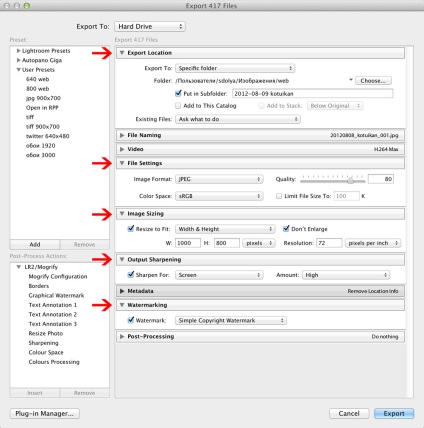The width and height of the screenshot is (424, 428).
Task: Click the Choose... folder button
Action: [373, 81]
